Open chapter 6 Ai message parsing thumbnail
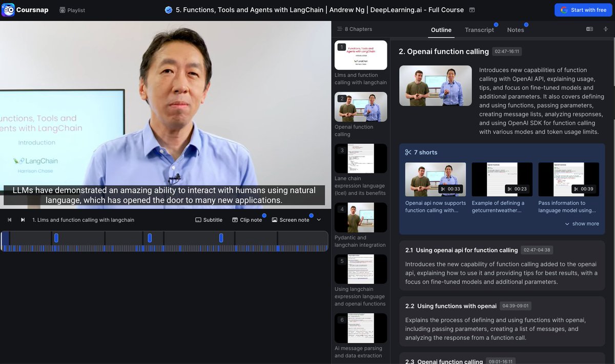This screenshot has width=615, height=364. [x=361, y=328]
